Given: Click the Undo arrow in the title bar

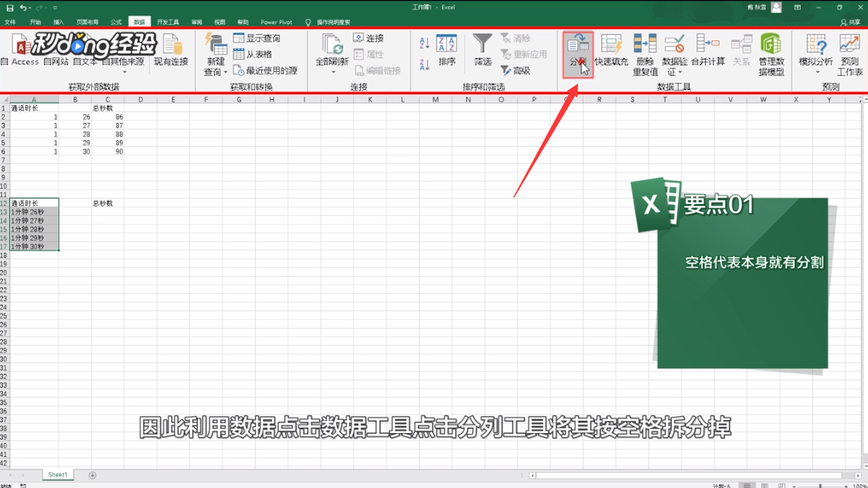Looking at the screenshot, I should pos(22,8).
